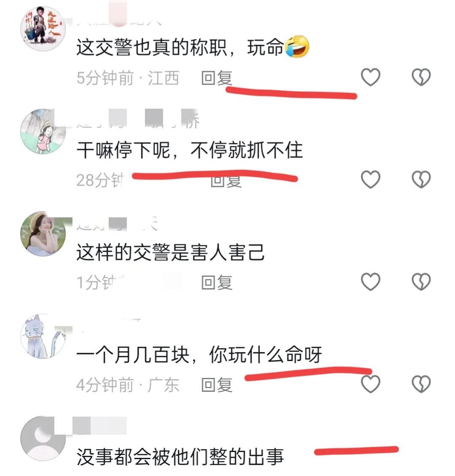
Task: Tap broken heart on 不停就抓不住 comment
Action: [x=421, y=179]
